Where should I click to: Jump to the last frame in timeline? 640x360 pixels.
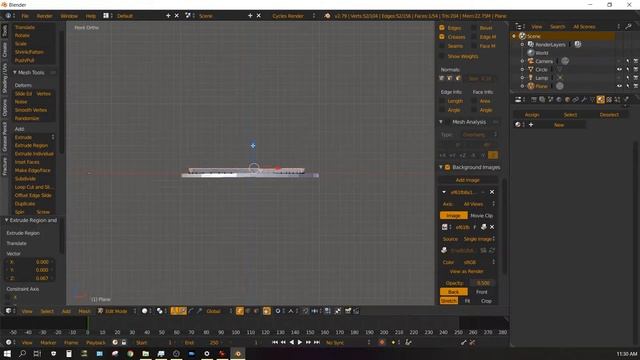point(317,342)
